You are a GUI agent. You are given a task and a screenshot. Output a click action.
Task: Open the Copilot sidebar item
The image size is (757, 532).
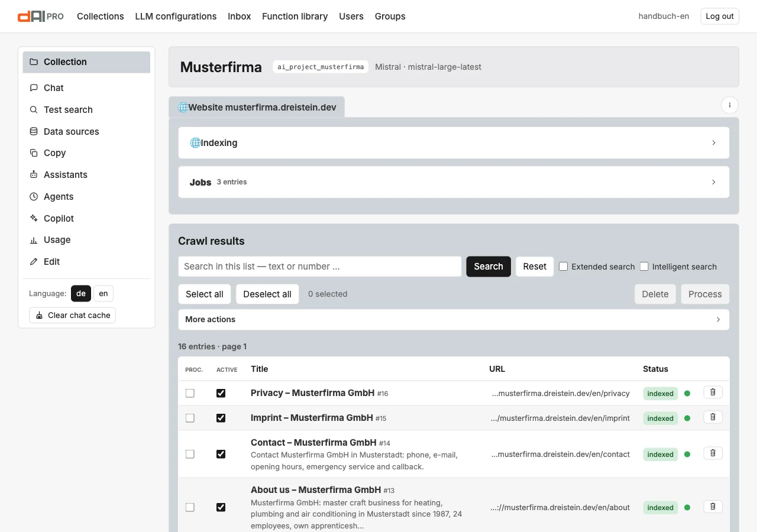tap(86, 219)
